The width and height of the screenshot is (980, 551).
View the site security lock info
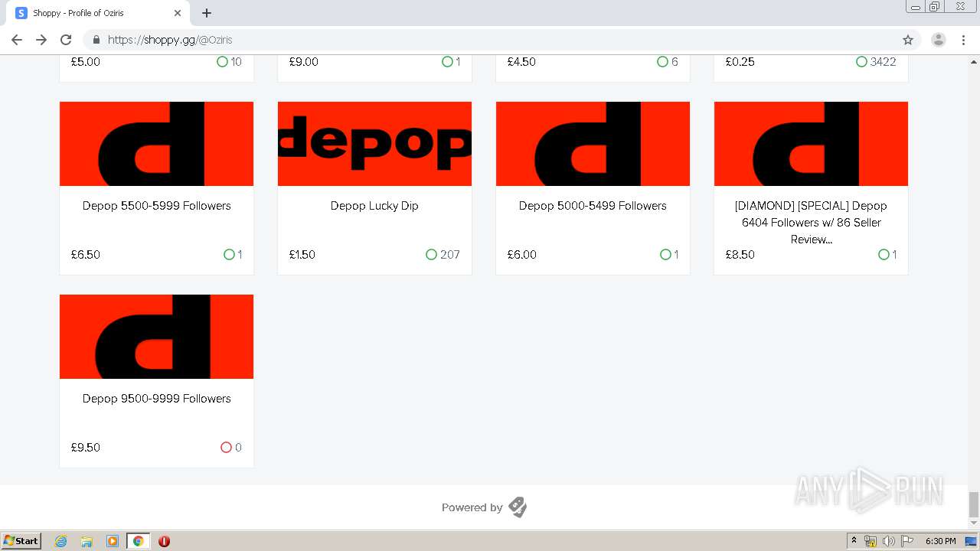96,40
